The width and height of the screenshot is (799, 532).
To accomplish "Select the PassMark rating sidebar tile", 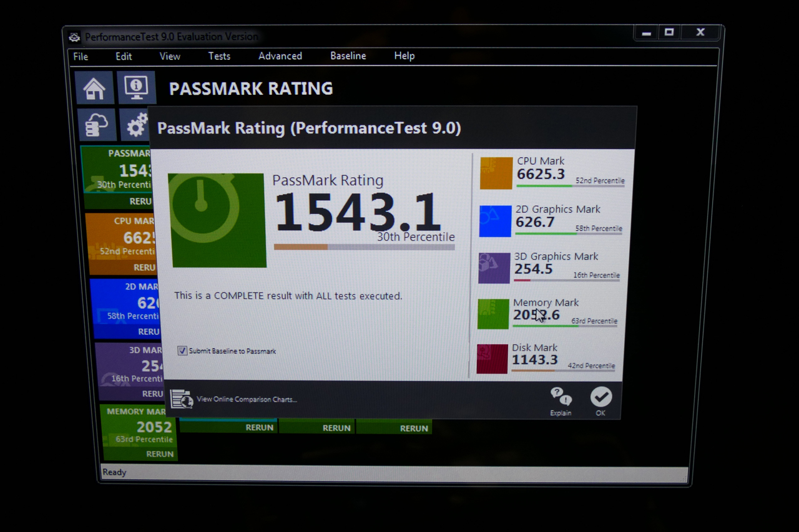I will click(x=117, y=177).
